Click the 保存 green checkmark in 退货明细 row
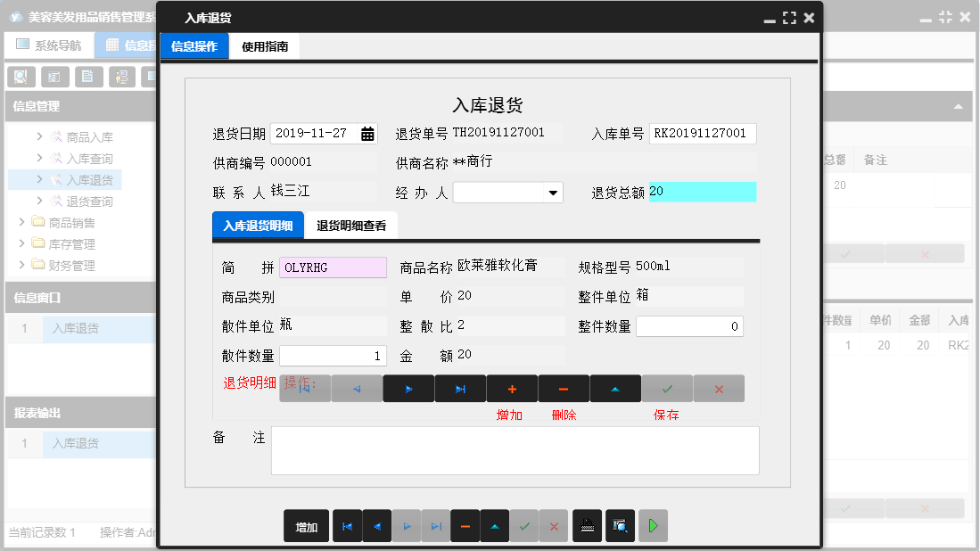Image resolution: width=980 pixels, height=551 pixels. (x=666, y=388)
